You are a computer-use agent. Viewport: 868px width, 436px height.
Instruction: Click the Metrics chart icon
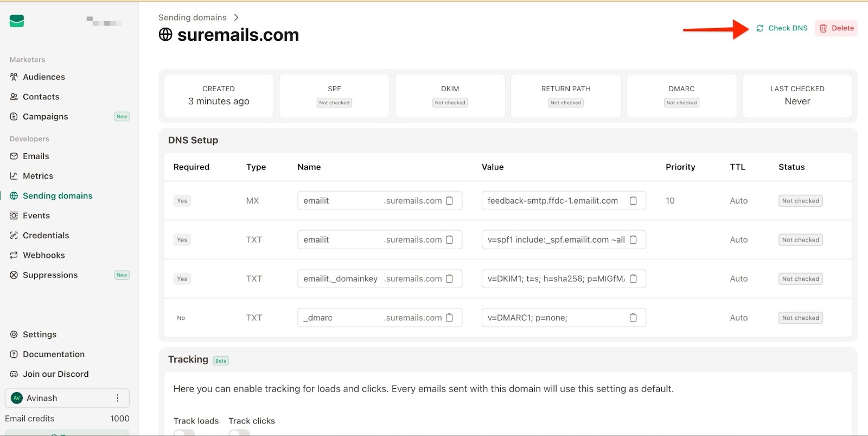point(14,176)
